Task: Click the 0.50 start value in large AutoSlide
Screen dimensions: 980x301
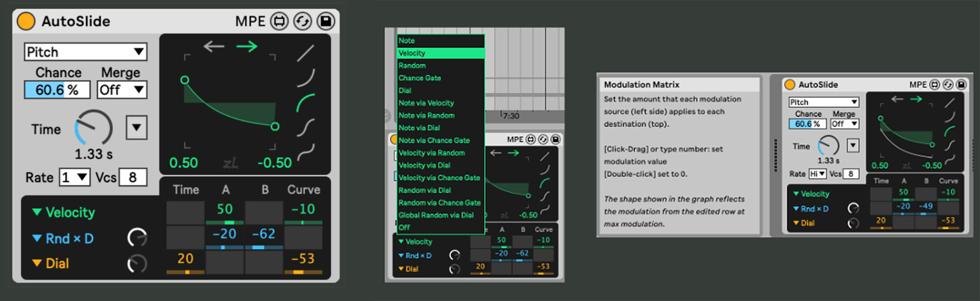Action: [x=184, y=163]
